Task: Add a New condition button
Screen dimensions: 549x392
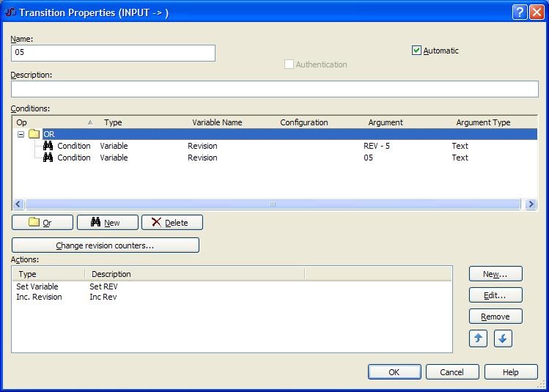Action: [x=108, y=223]
